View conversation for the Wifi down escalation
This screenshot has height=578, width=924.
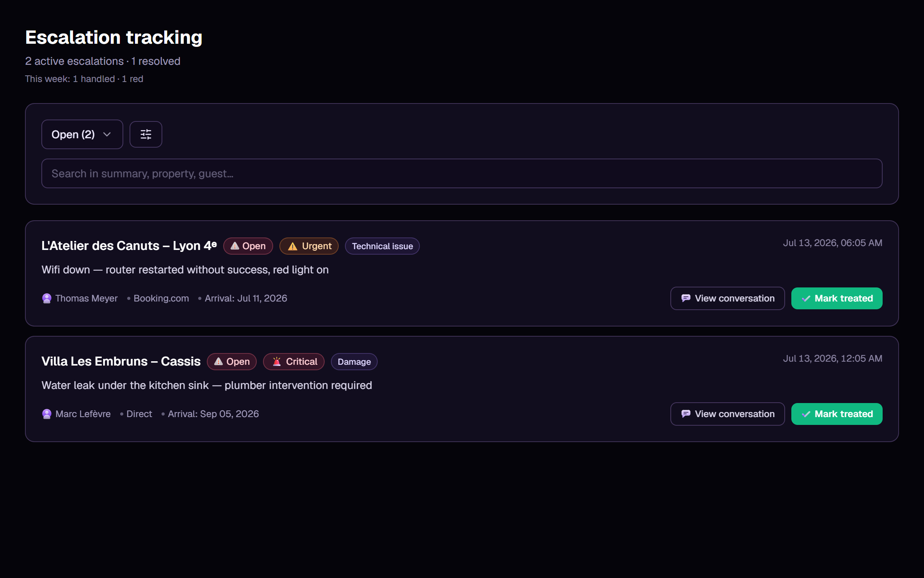pos(727,298)
